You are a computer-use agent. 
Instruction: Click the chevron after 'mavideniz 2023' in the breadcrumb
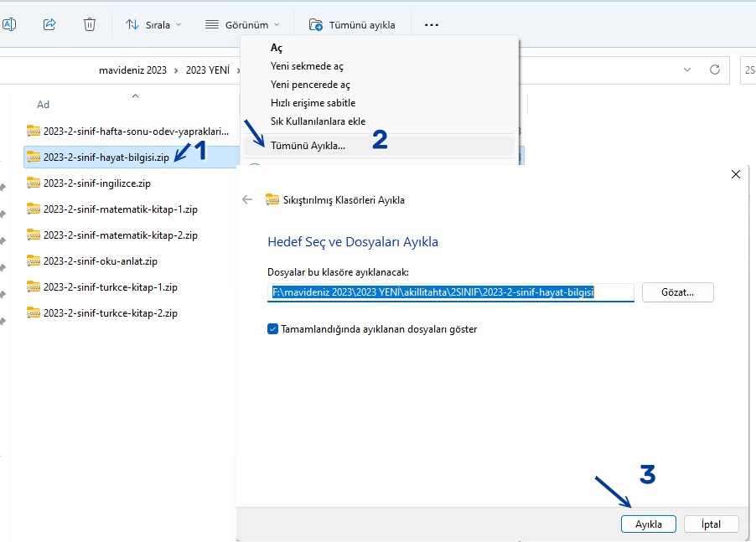(x=177, y=70)
